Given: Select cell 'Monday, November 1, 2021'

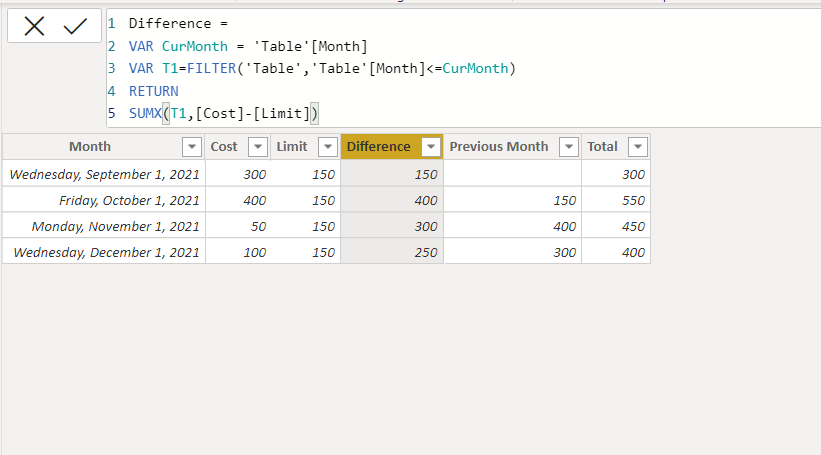Looking at the screenshot, I should tap(104, 226).
